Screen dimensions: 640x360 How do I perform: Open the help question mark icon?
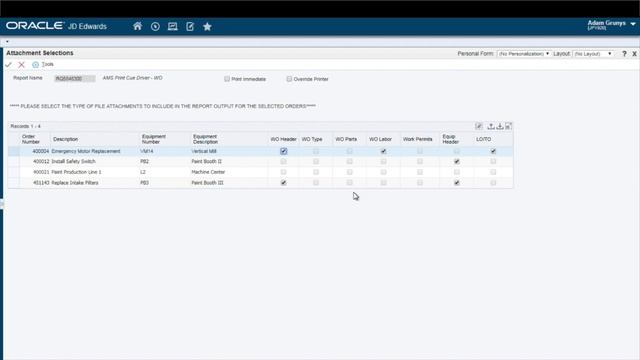[624, 54]
